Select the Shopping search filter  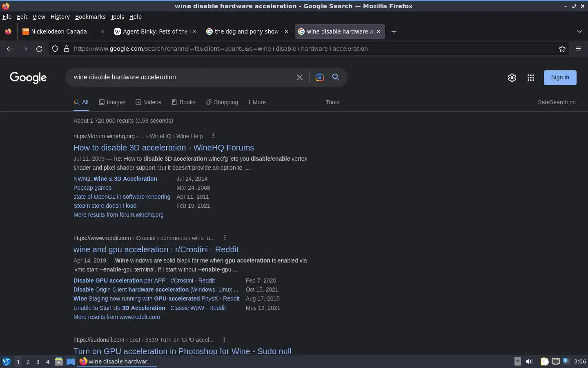pos(222,102)
